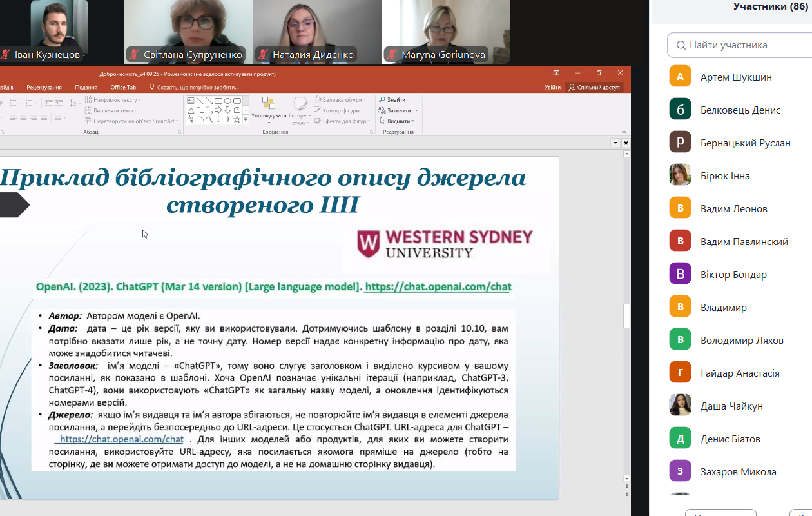
Task: Choose the text box shape icon
Action: click(x=191, y=101)
